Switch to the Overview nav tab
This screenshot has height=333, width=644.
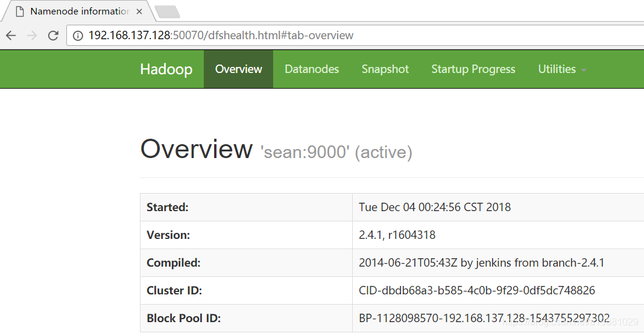pos(238,69)
